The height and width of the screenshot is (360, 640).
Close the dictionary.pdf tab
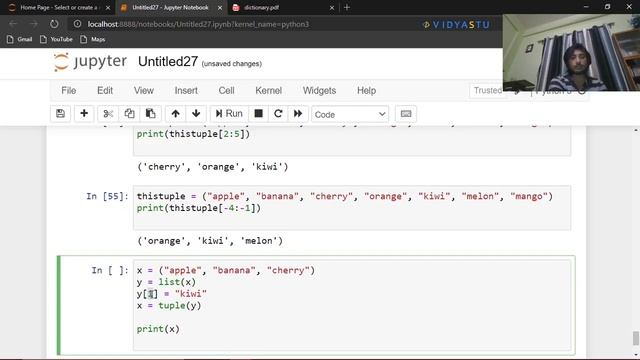[331, 8]
